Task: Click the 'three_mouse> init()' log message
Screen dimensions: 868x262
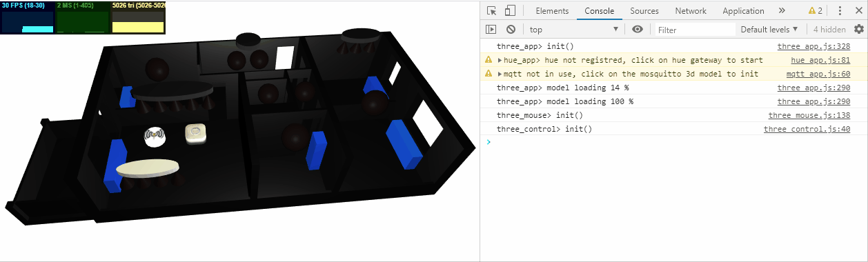Action: click(540, 116)
